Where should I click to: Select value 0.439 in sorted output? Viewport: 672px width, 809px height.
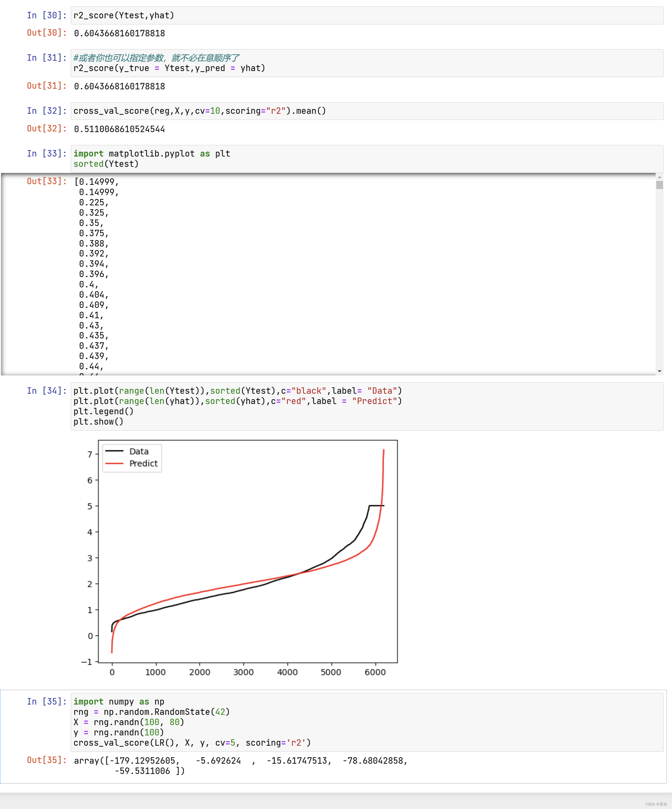pos(92,356)
